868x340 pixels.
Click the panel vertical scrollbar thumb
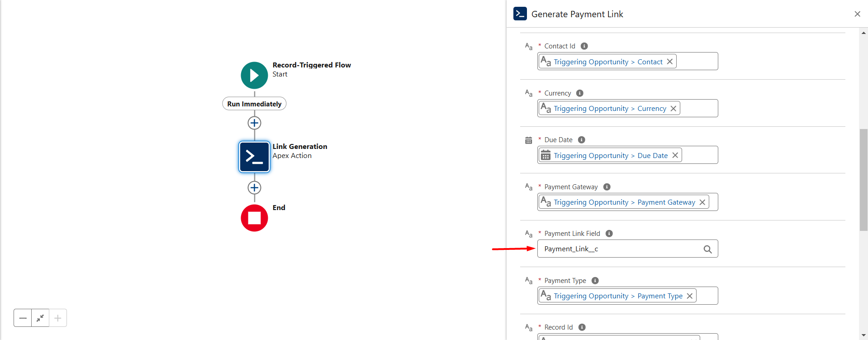(864, 180)
